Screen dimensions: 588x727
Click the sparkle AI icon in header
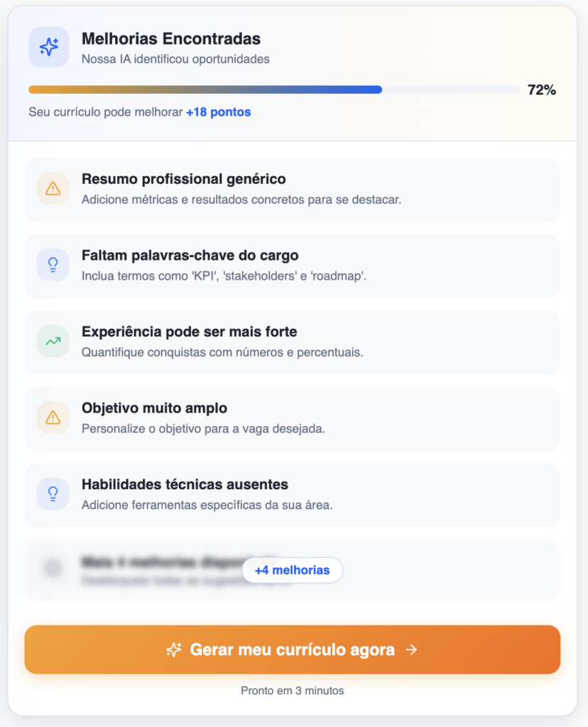(x=49, y=47)
